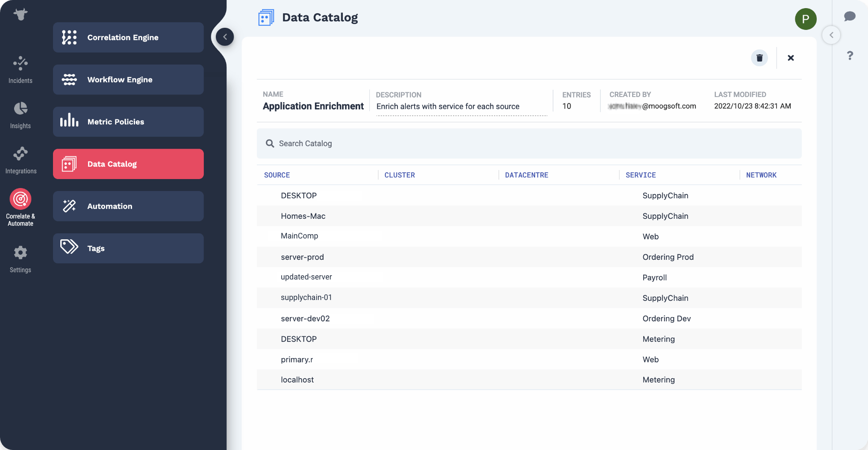This screenshot has height=450, width=868.
Task: Click the Correlation Engine icon
Action: click(69, 38)
